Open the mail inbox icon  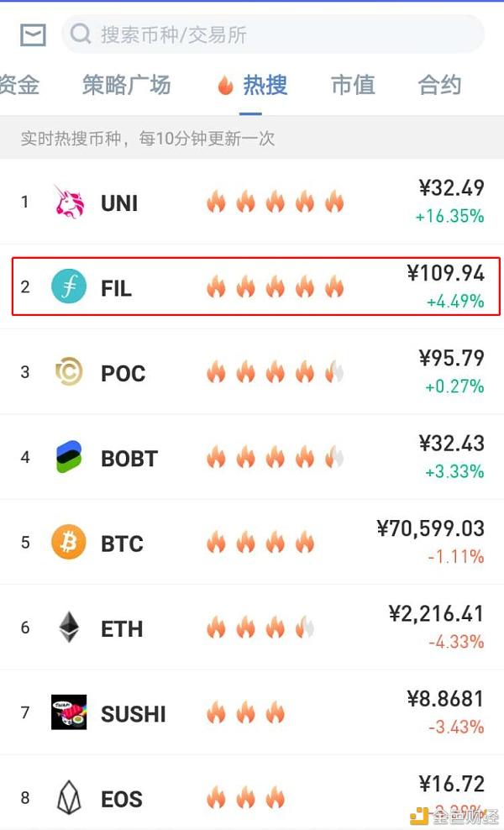tap(33, 35)
